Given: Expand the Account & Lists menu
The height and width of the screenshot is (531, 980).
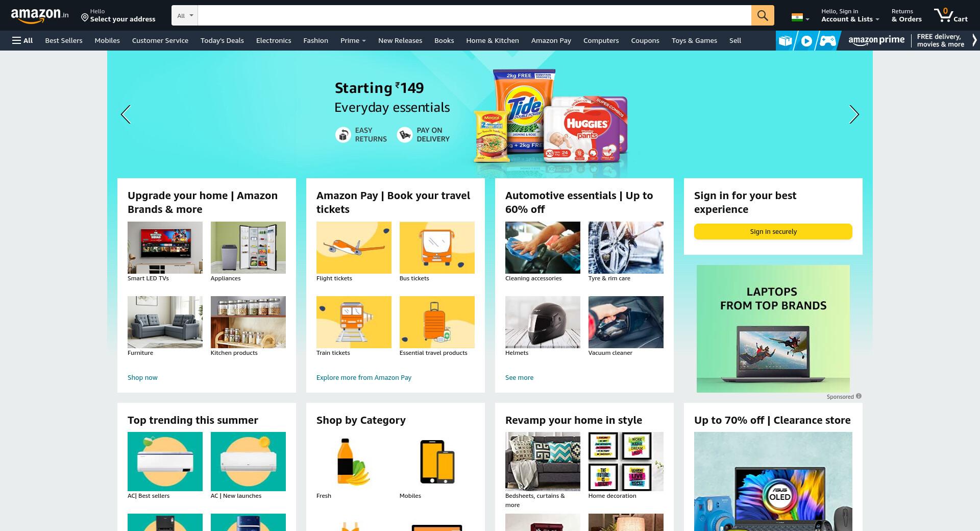Looking at the screenshot, I should point(850,15).
